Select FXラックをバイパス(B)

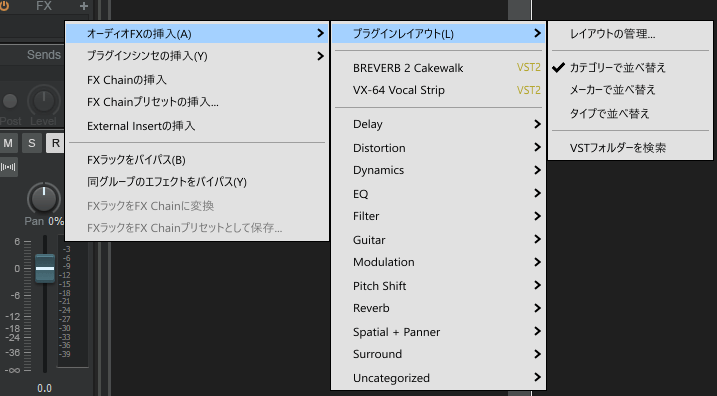(197, 160)
